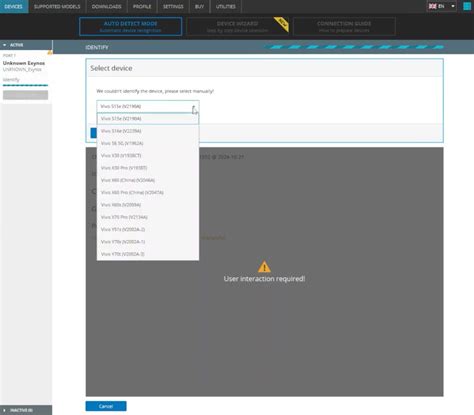Select Vivo X30 Pro option
474x415 pixels.
[148, 168]
